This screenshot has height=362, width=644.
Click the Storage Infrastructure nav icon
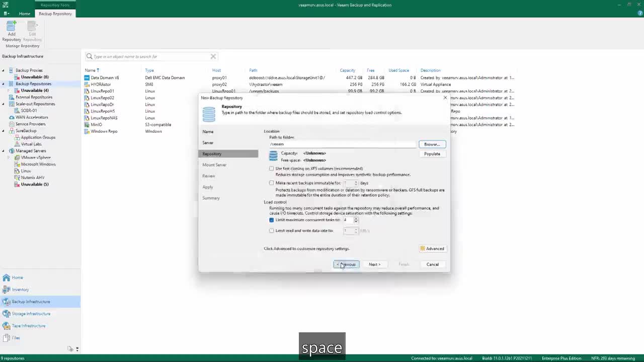coord(6,314)
